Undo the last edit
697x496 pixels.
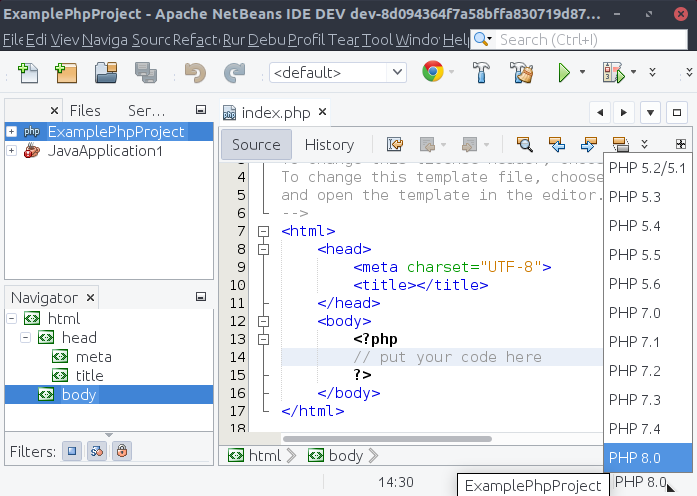pyautogui.click(x=195, y=72)
